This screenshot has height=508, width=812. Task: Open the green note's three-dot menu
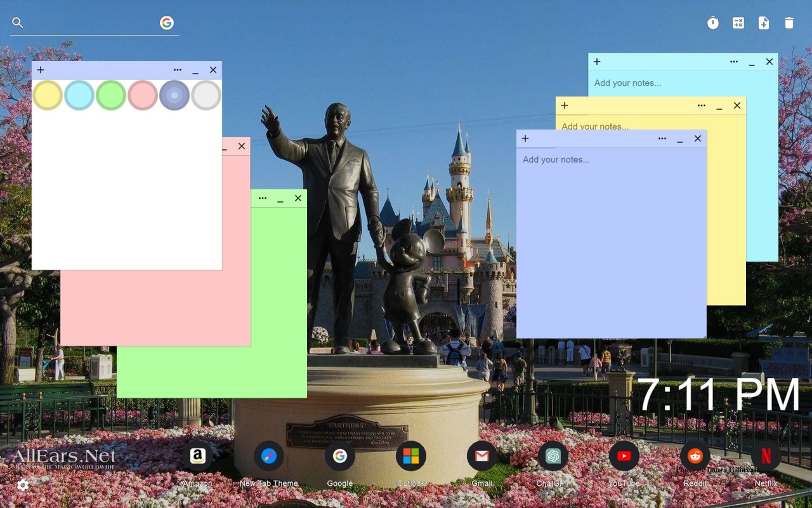pos(263,198)
